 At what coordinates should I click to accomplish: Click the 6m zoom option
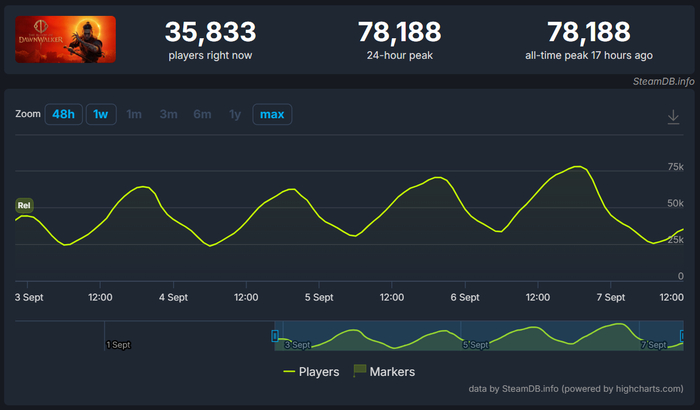point(202,114)
